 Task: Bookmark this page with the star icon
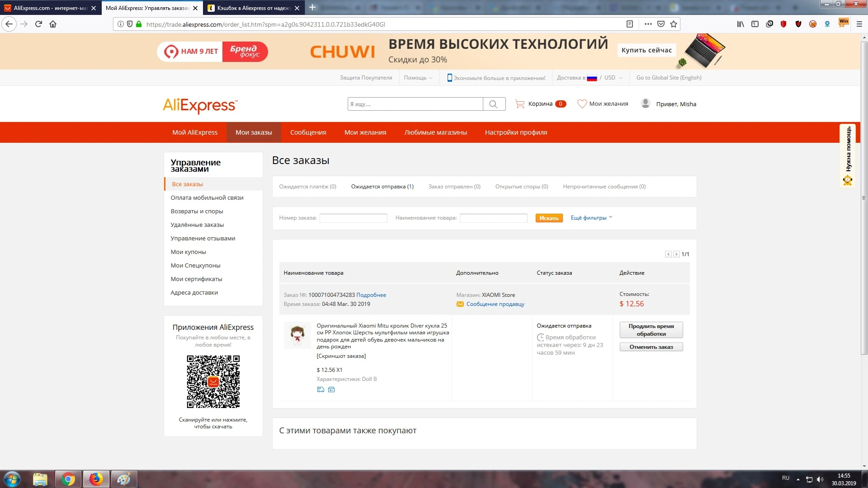tap(674, 24)
